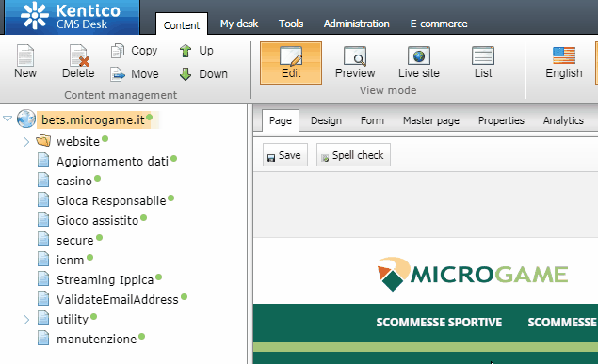Click the Streaming Ippica page icon

click(x=43, y=279)
